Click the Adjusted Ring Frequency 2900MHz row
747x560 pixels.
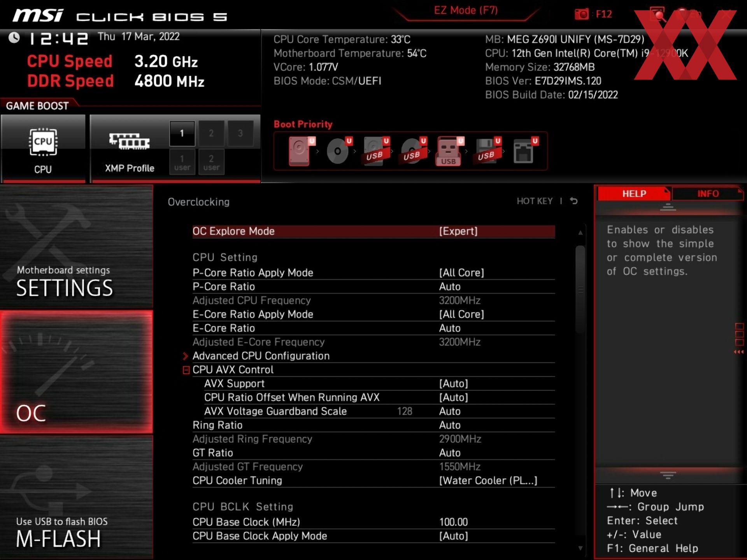pyautogui.click(x=373, y=439)
